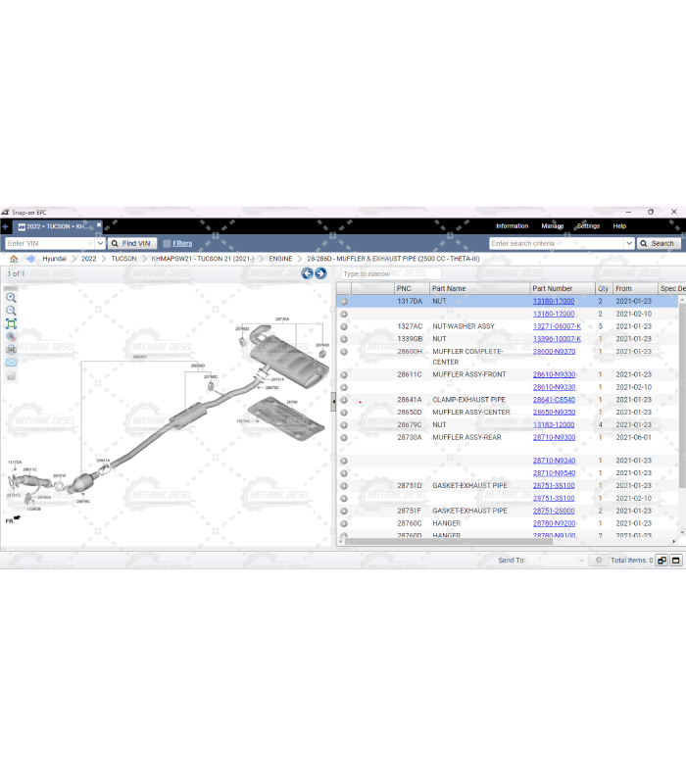Open a new tab with plus icon
Image resolution: width=686 pixels, height=784 pixels.
(6, 226)
